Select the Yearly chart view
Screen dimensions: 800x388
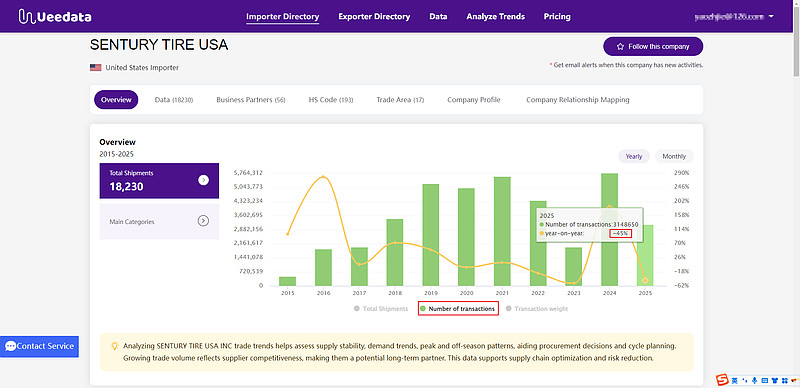(x=634, y=156)
